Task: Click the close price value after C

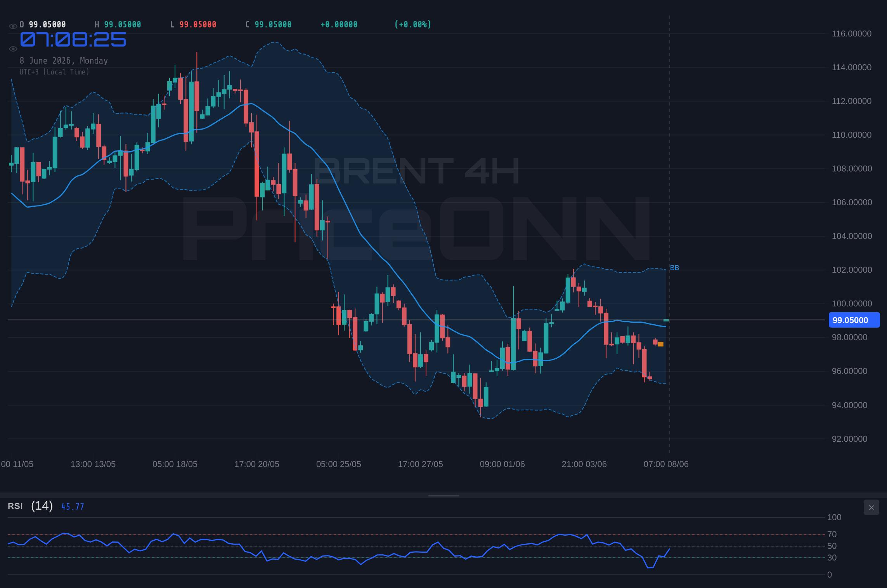Action: pos(273,24)
